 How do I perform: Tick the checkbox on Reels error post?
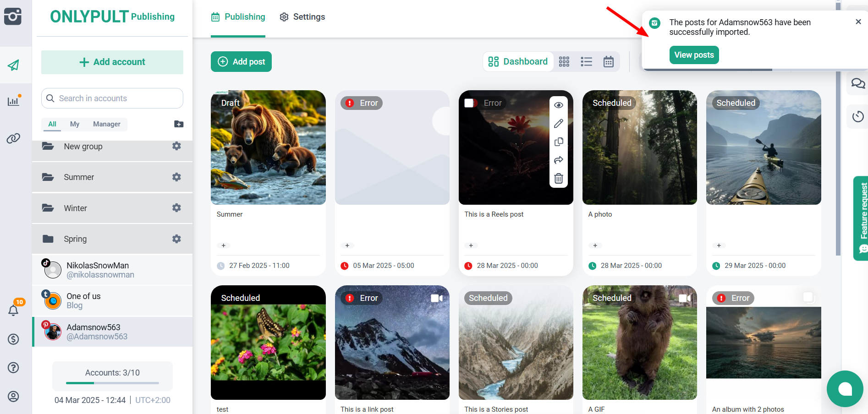coord(469,103)
